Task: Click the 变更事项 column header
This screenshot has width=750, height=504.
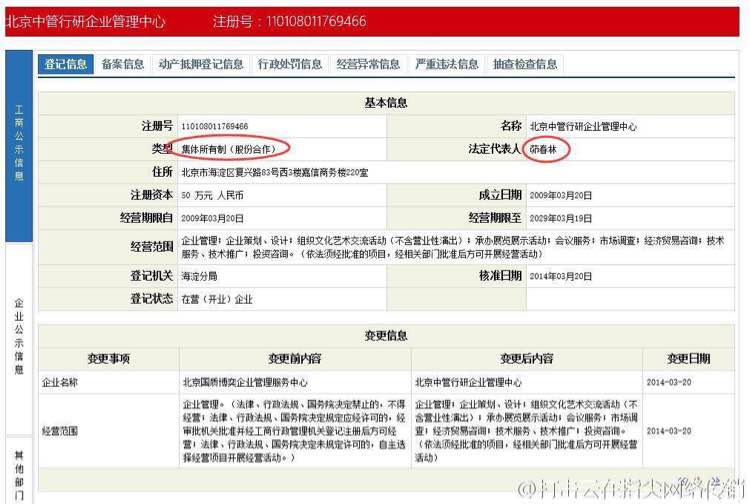Action: pos(109,359)
